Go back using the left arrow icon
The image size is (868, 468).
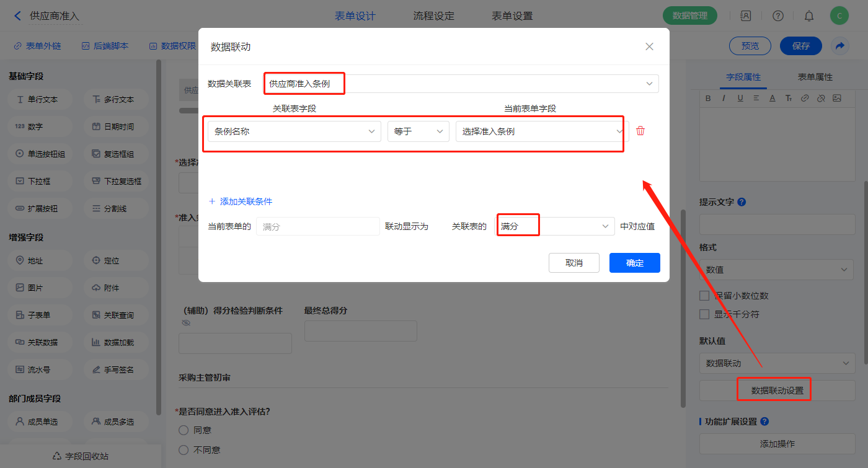(17, 16)
